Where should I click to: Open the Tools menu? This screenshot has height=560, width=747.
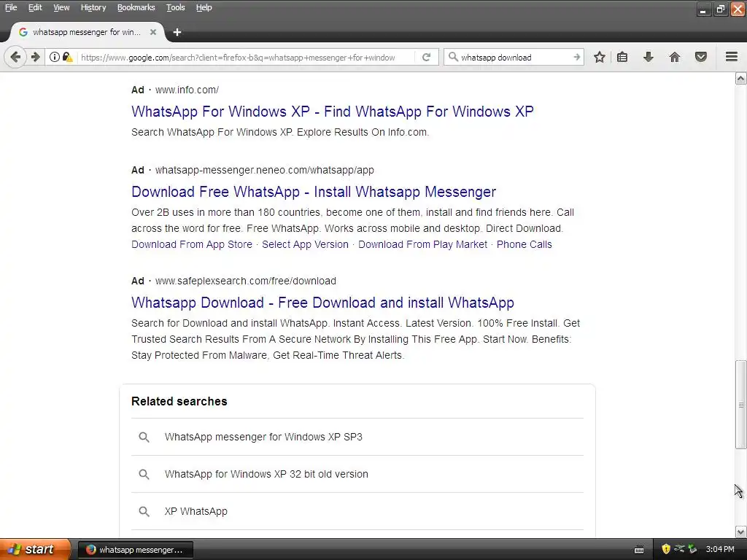point(175,7)
